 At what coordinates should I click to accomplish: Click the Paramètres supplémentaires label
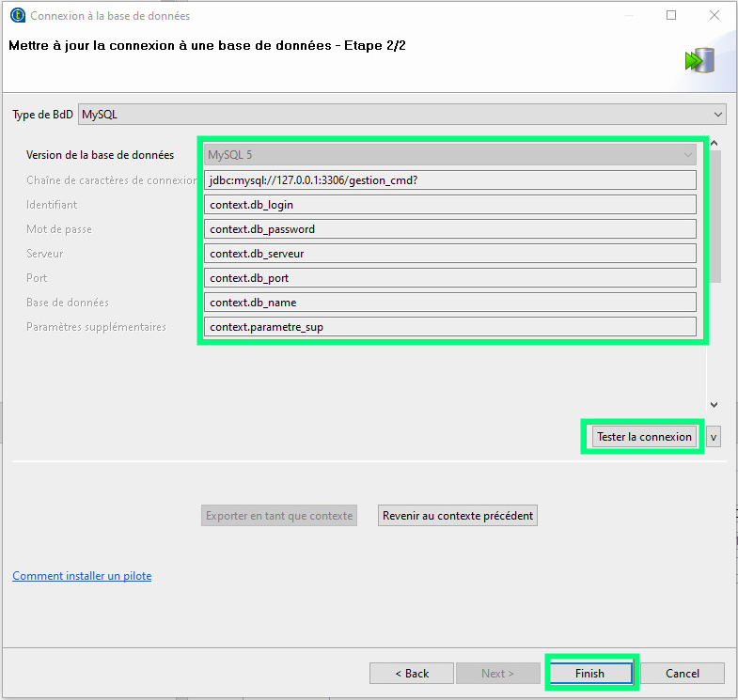coord(96,327)
